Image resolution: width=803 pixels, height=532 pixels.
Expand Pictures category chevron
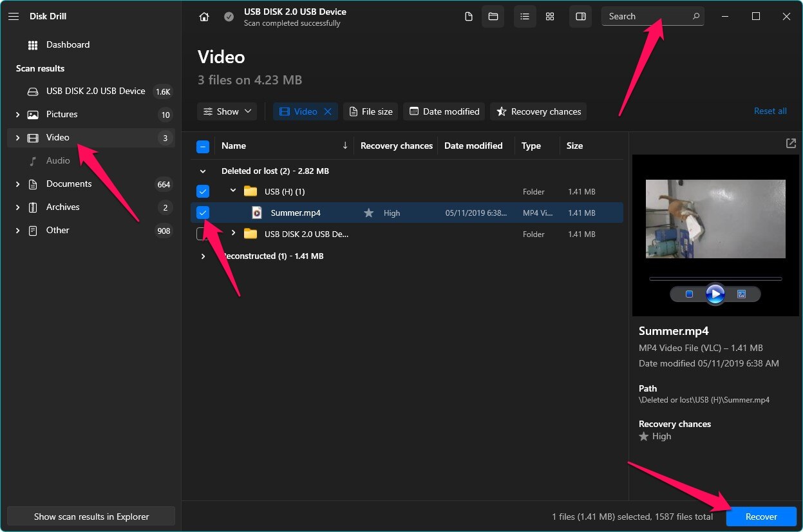coord(17,115)
